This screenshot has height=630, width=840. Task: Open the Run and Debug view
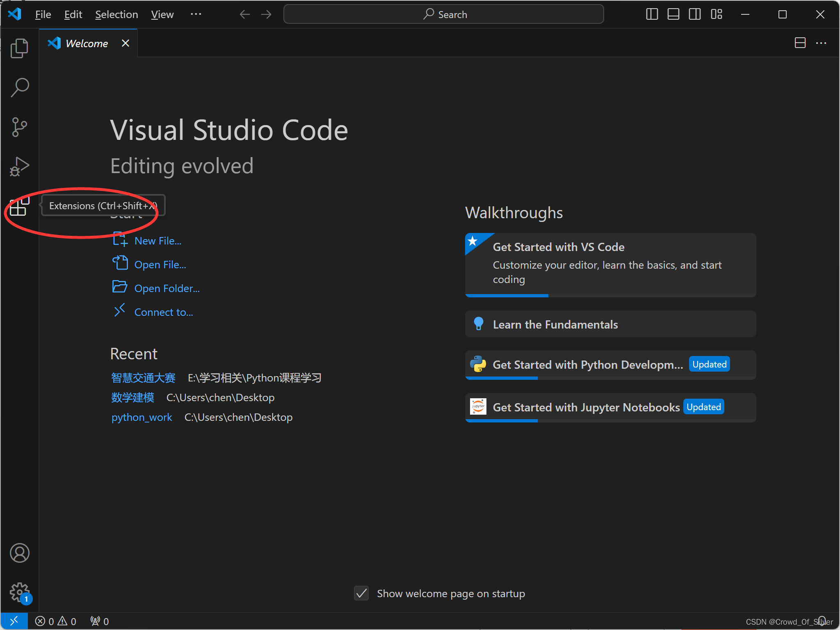point(19,167)
